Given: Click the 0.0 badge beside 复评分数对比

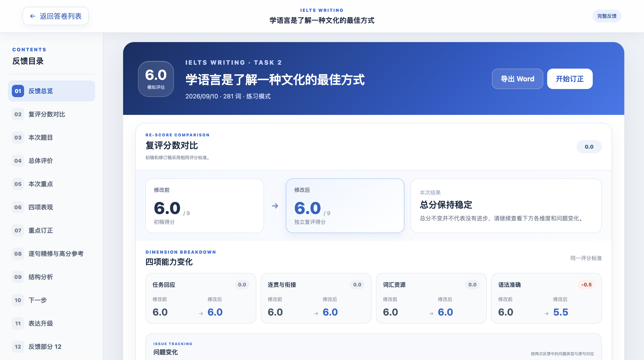Looking at the screenshot, I should click(x=589, y=147).
